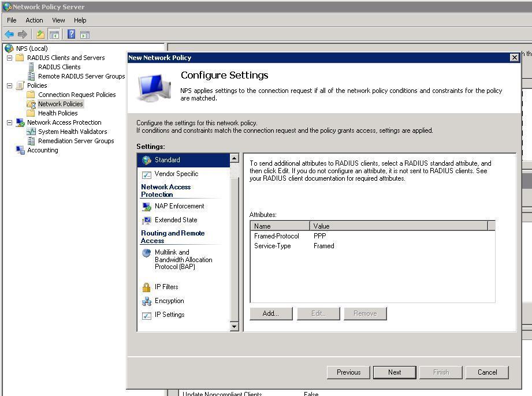Click the Accounting icon in the tree

[20, 150]
